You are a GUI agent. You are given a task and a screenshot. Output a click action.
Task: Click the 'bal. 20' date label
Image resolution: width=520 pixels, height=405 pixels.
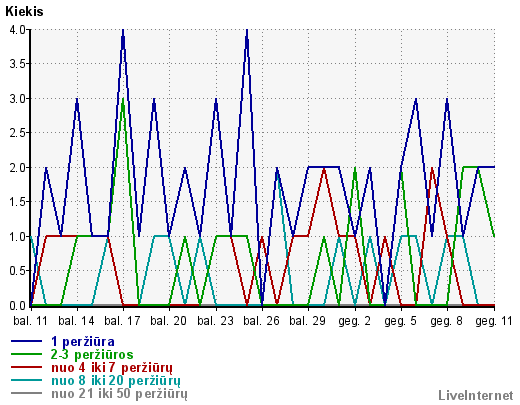168,321
